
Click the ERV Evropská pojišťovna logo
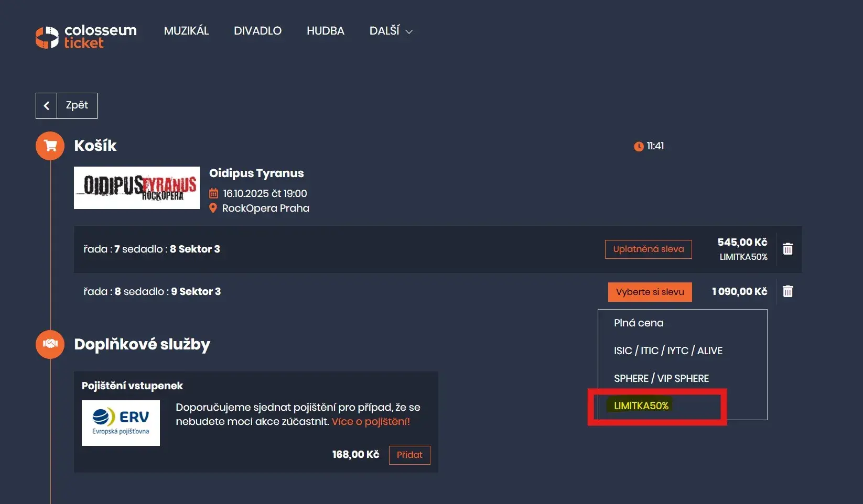point(121,423)
